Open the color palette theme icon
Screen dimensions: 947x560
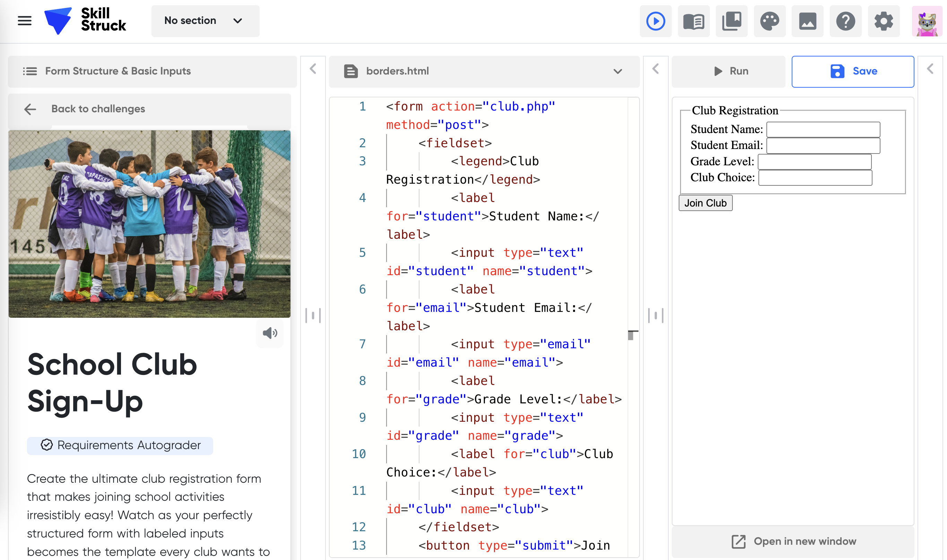point(769,21)
